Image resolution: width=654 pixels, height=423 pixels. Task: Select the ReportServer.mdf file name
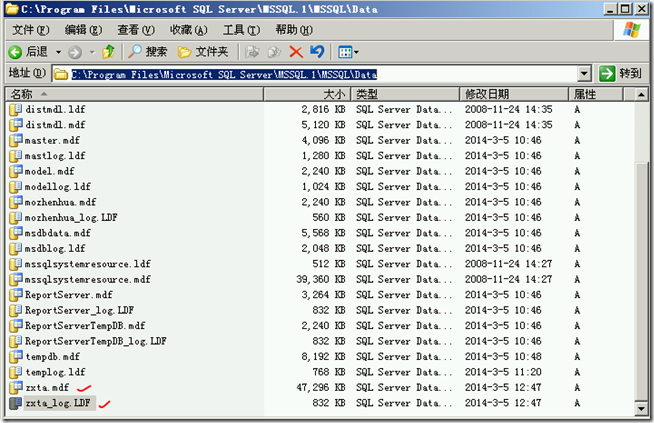[68, 295]
